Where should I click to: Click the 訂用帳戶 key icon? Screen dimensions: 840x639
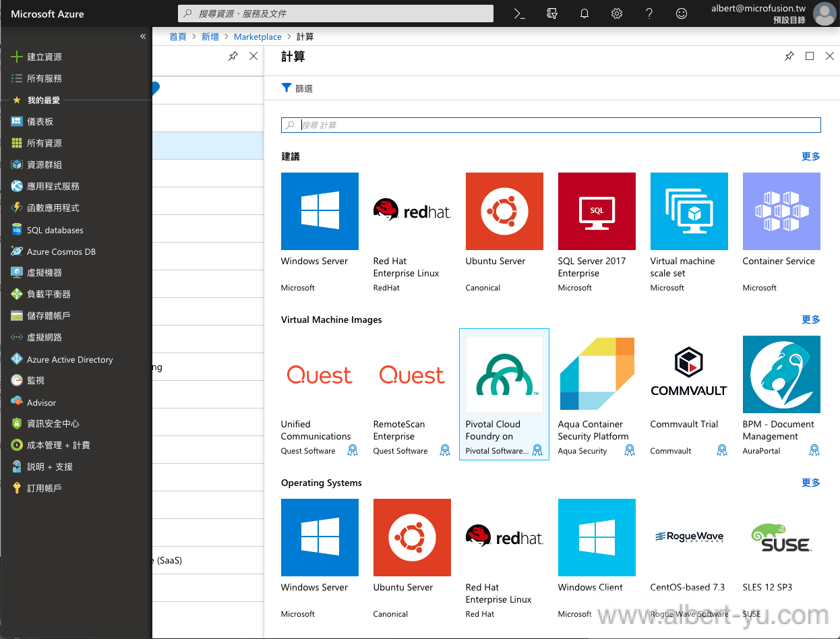point(17,488)
